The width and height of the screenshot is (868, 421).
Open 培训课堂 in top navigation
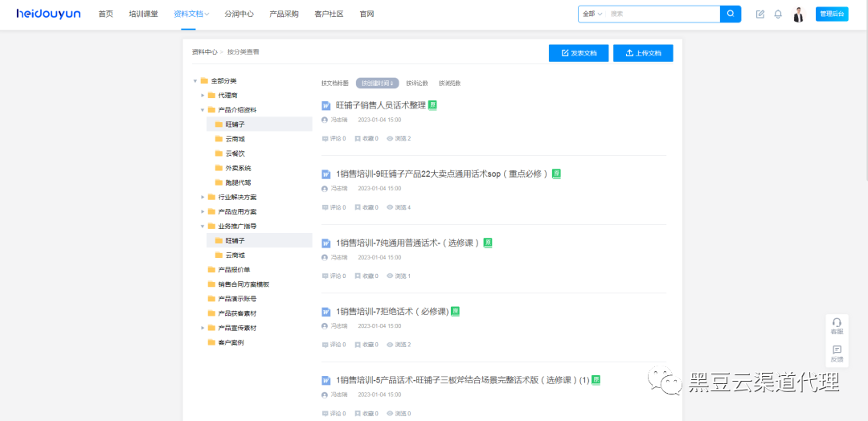point(143,14)
